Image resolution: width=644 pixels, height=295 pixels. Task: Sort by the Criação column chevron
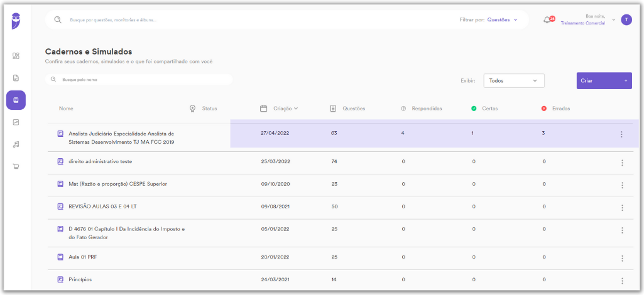(296, 109)
